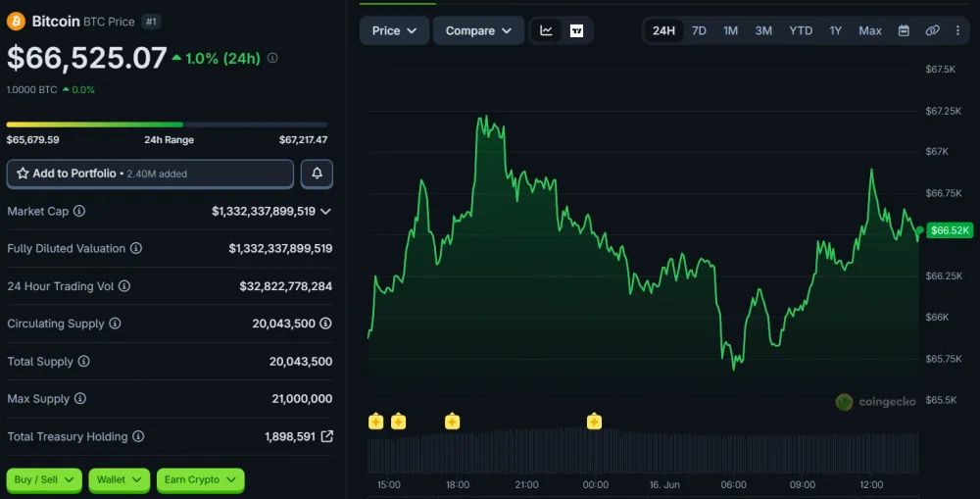Click the Max Supply info icon
The image size is (980, 499).
[x=80, y=398]
